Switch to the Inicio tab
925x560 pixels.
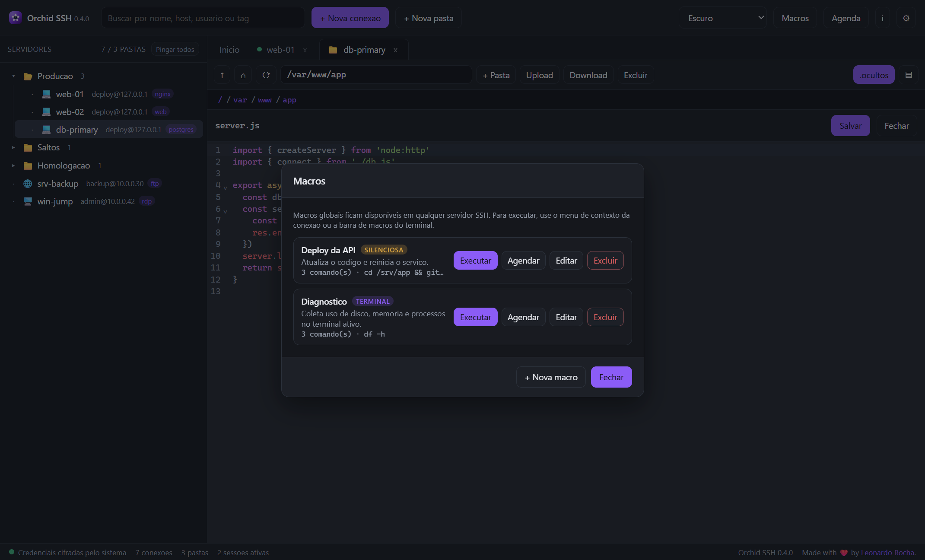229,50
